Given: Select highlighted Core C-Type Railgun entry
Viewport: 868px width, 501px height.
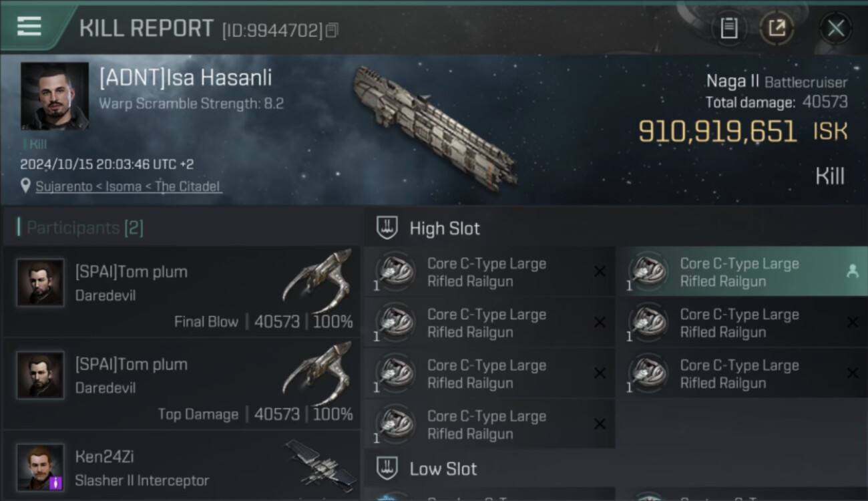Looking at the screenshot, I should point(742,272).
